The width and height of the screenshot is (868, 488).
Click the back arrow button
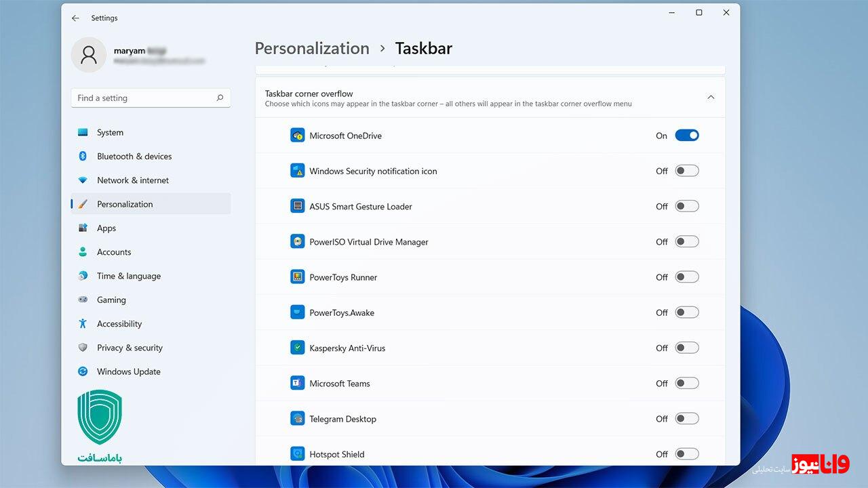(x=75, y=18)
